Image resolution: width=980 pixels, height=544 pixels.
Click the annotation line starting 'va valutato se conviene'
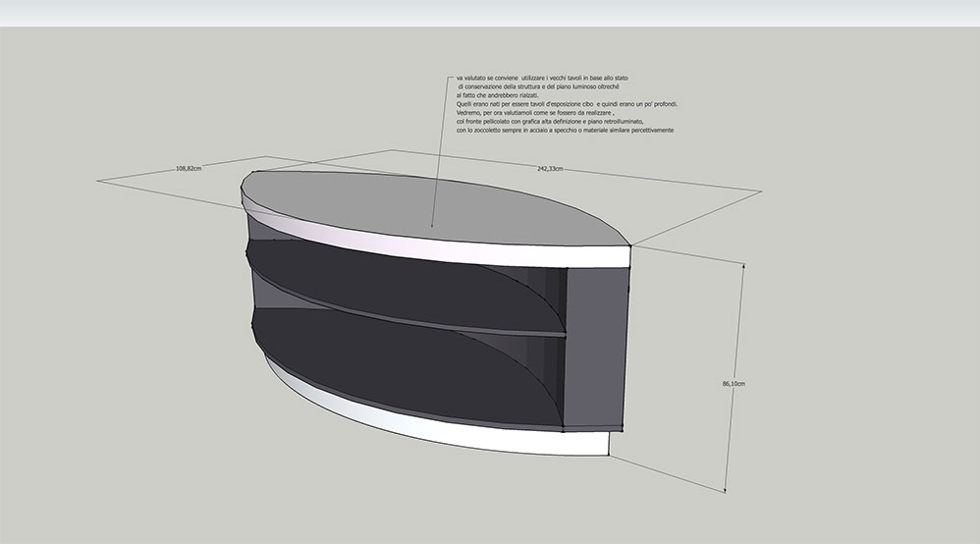click(542, 79)
